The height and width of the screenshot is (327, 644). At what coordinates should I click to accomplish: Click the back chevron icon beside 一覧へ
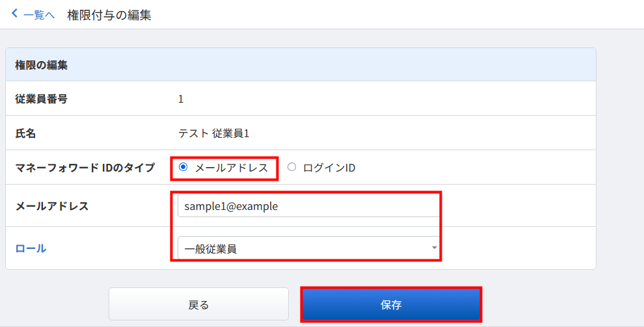(x=15, y=14)
